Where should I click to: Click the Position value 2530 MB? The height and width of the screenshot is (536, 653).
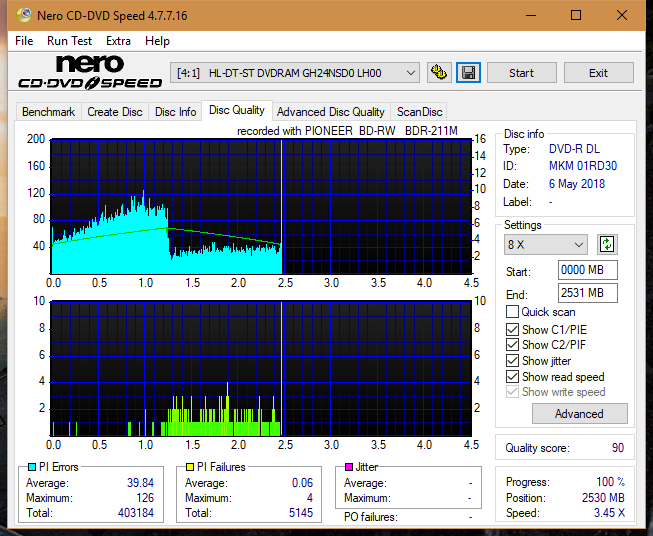(x=603, y=498)
